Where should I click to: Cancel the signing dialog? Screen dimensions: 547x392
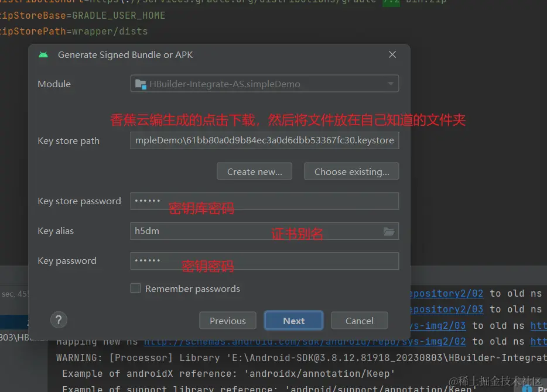(x=359, y=321)
